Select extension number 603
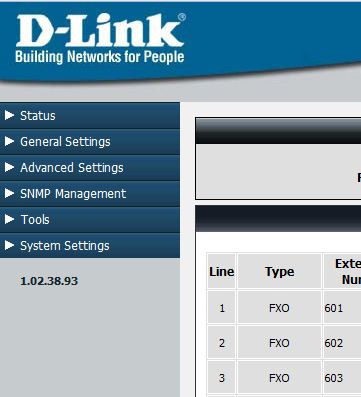 pyautogui.click(x=334, y=378)
